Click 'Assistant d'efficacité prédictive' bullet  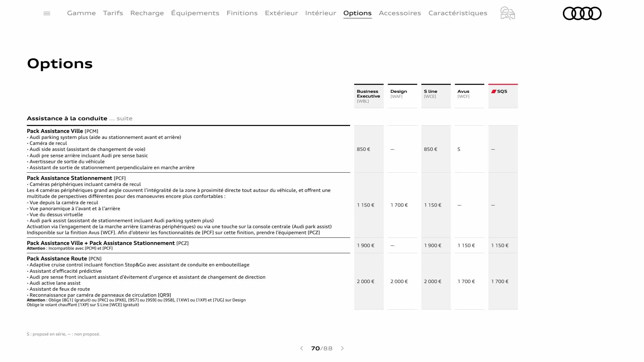tap(64, 271)
